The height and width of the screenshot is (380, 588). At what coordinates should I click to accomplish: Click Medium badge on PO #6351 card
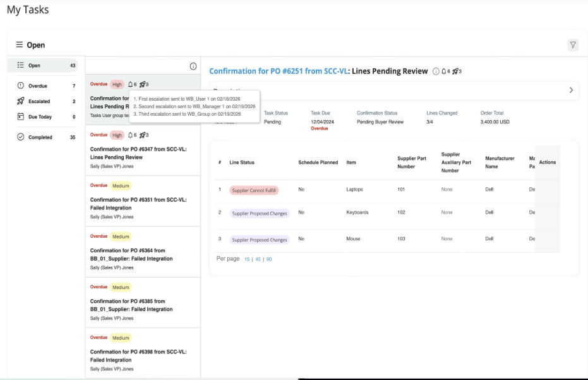(x=121, y=186)
